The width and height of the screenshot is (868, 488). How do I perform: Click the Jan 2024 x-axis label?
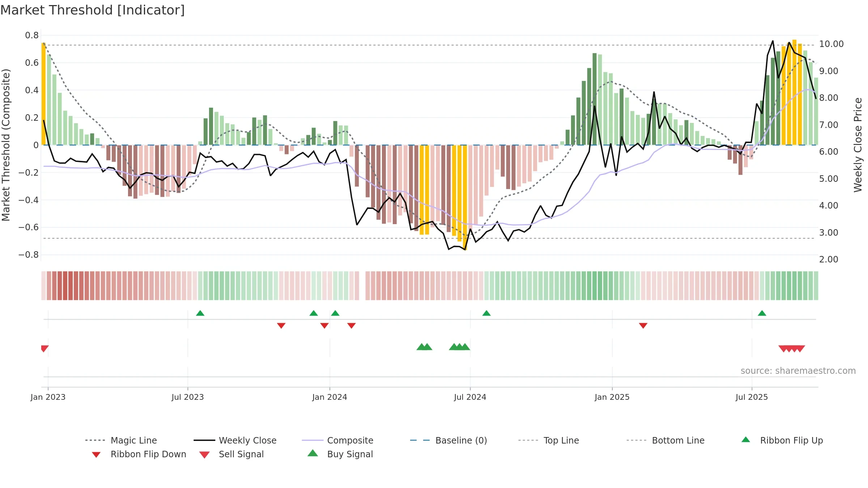coord(329,397)
